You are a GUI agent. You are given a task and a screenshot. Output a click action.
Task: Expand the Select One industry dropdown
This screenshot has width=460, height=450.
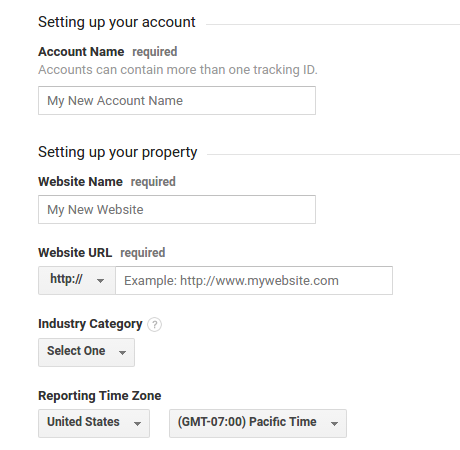click(87, 352)
